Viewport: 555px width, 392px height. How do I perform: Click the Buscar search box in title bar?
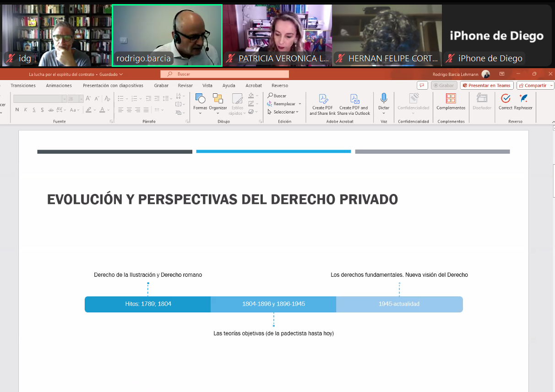[224, 74]
